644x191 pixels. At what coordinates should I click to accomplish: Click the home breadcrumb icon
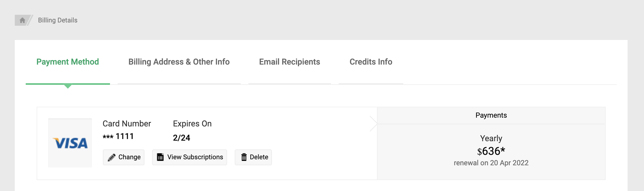pyautogui.click(x=22, y=20)
